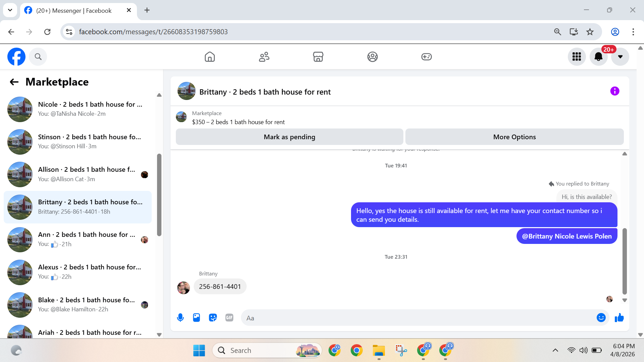The height and width of the screenshot is (362, 644).
Task: Click message area scroll-down arrow
Action: pos(625,300)
